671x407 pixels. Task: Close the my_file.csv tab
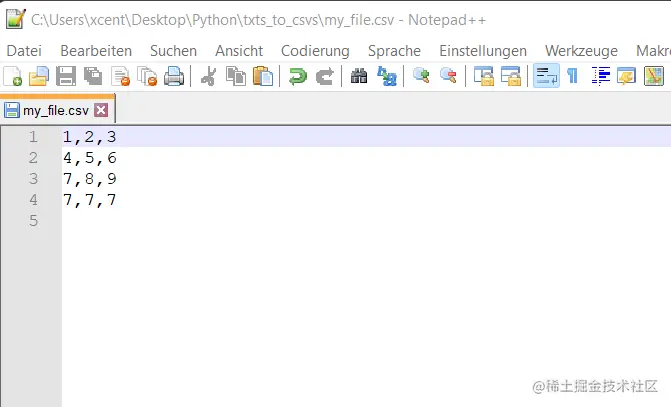click(101, 110)
